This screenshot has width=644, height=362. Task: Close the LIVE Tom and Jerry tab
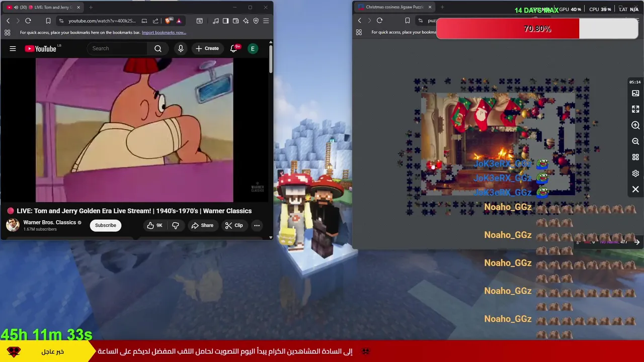[x=78, y=8]
